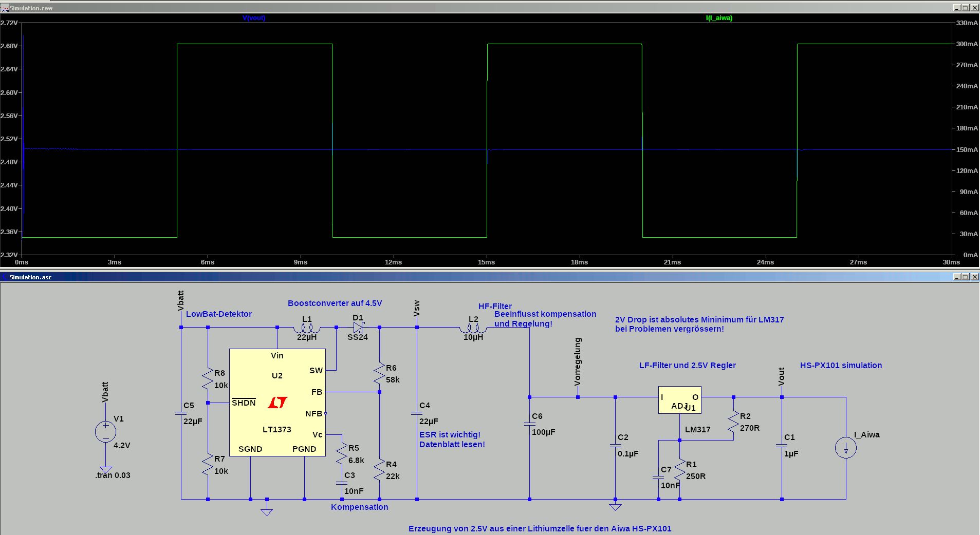This screenshot has height=535, width=980.
Task: Click the '.tran 0.03' simulation directive
Action: pyautogui.click(x=113, y=475)
